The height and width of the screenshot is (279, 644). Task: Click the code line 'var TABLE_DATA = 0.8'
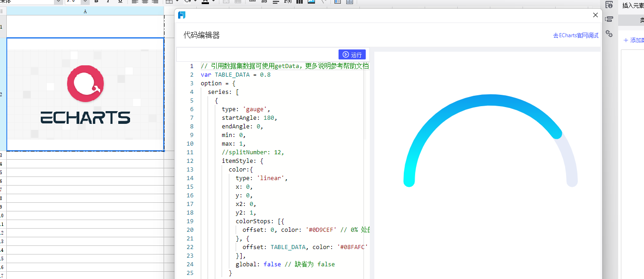pos(236,74)
